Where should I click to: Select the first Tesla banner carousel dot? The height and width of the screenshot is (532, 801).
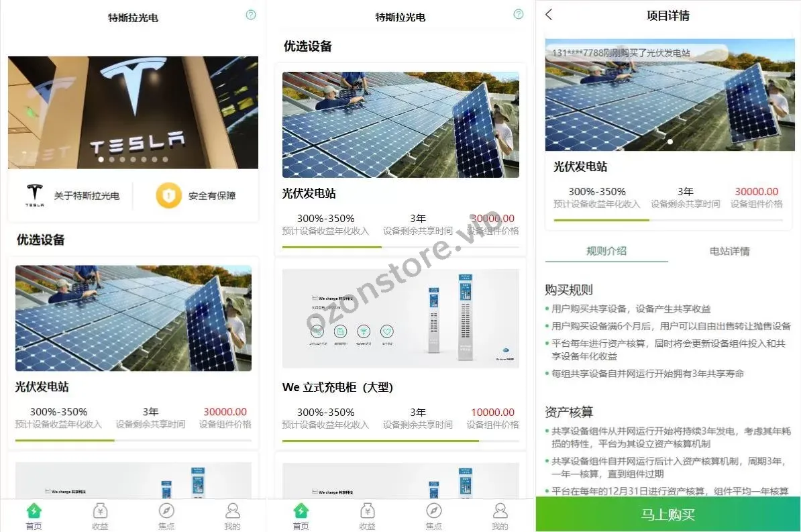pyautogui.click(x=101, y=160)
